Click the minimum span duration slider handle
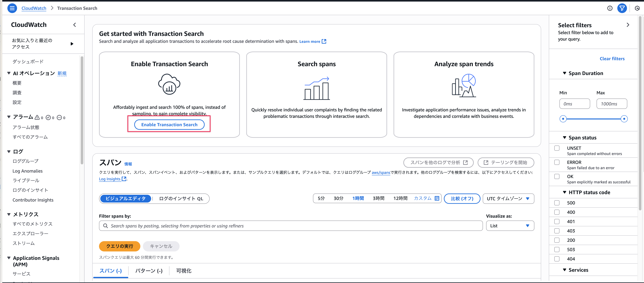This screenshot has height=283, width=644. click(563, 119)
